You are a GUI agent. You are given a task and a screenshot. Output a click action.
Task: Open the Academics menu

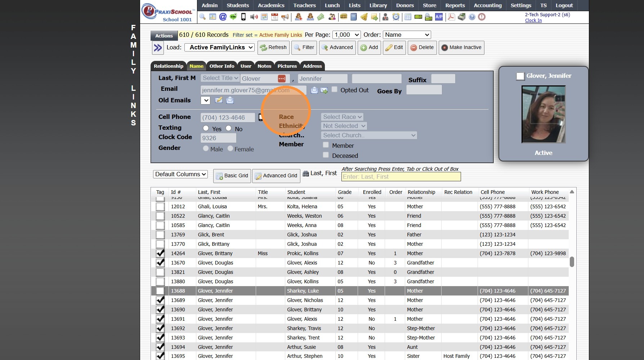click(x=271, y=5)
